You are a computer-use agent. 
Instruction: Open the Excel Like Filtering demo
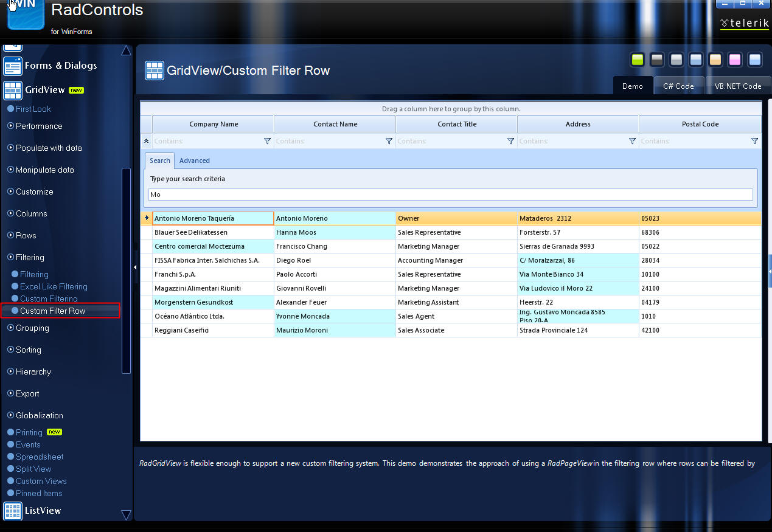54,286
